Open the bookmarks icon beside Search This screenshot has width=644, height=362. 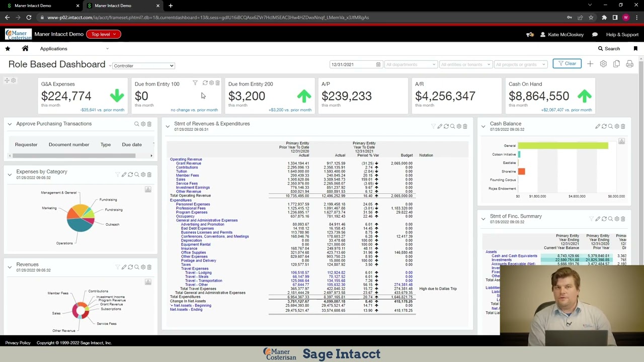[x=635, y=48]
